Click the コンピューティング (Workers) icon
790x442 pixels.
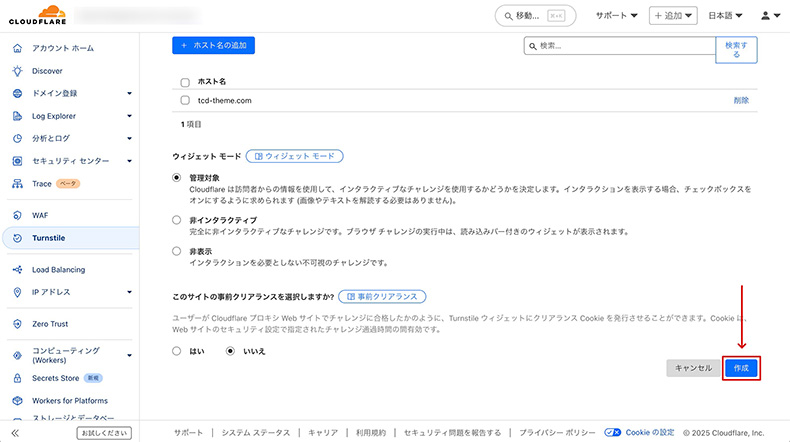pyautogui.click(x=17, y=355)
